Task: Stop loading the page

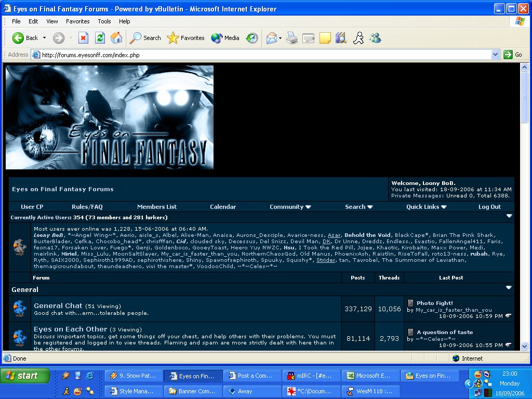Action: click(x=83, y=38)
